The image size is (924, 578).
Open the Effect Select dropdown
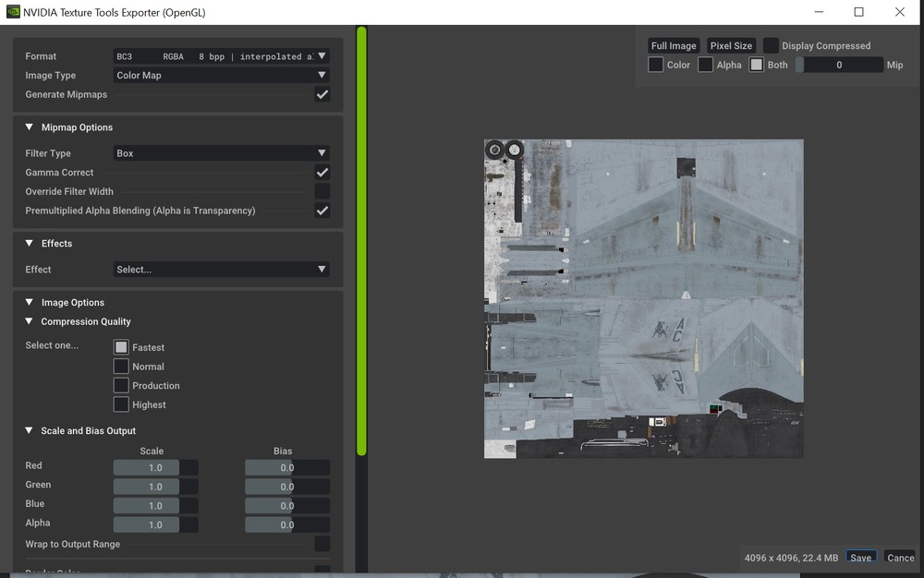[x=221, y=270]
